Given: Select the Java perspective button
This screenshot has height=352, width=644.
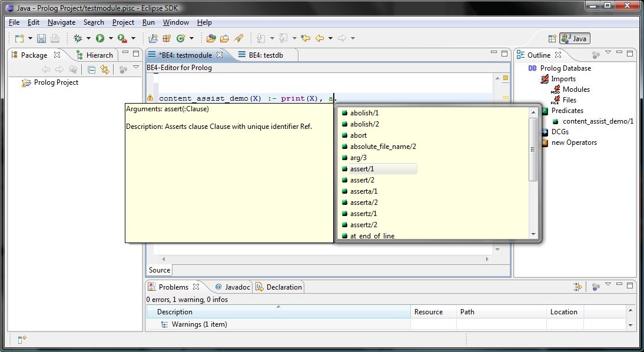Looking at the screenshot, I should 575,38.
